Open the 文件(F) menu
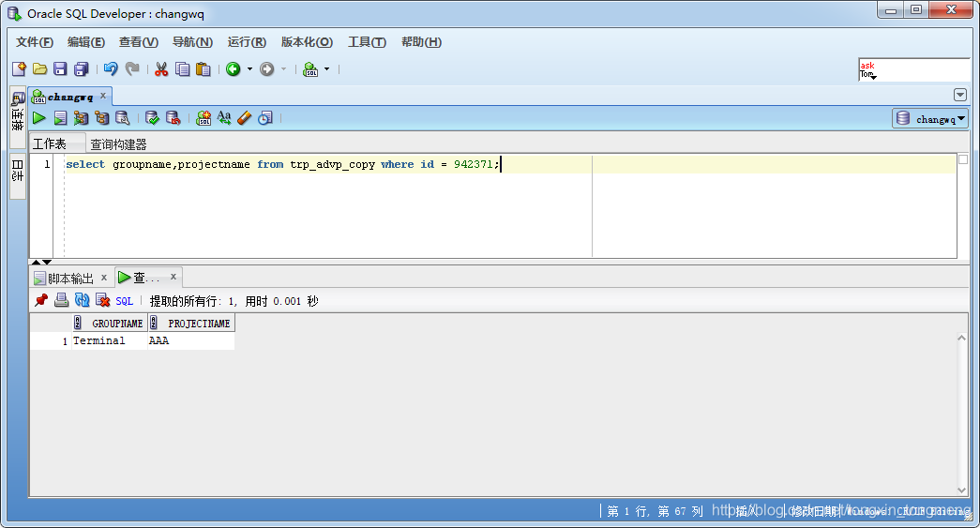 click(x=35, y=42)
